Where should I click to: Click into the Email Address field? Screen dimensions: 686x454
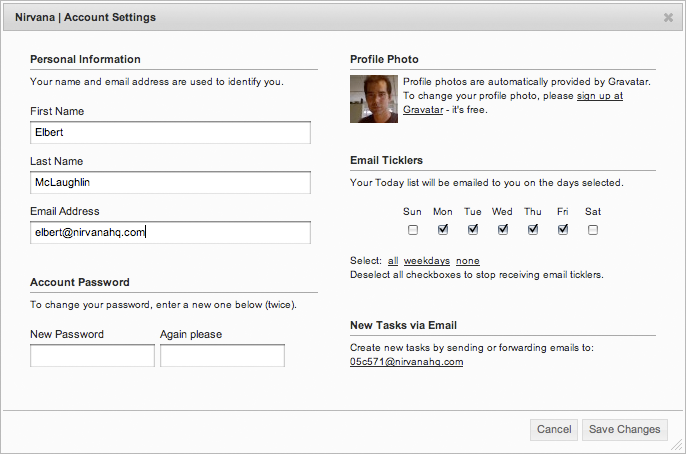(x=170, y=232)
